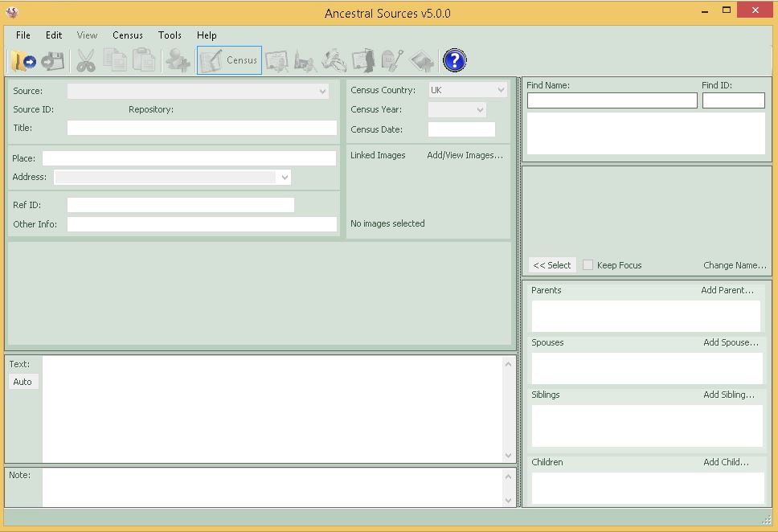Screen dimensions: 778x532
Task: Click into the Ref ID input field
Action: tap(181, 205)
